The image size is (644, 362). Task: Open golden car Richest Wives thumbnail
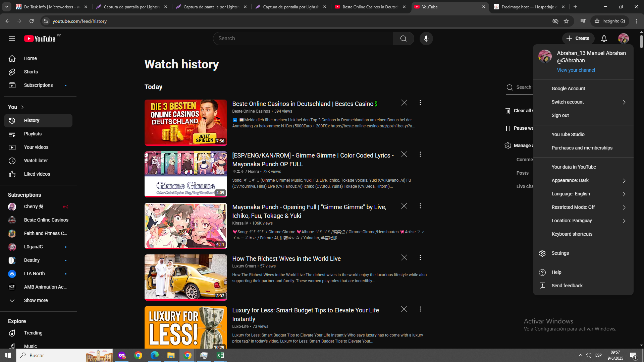186,278
